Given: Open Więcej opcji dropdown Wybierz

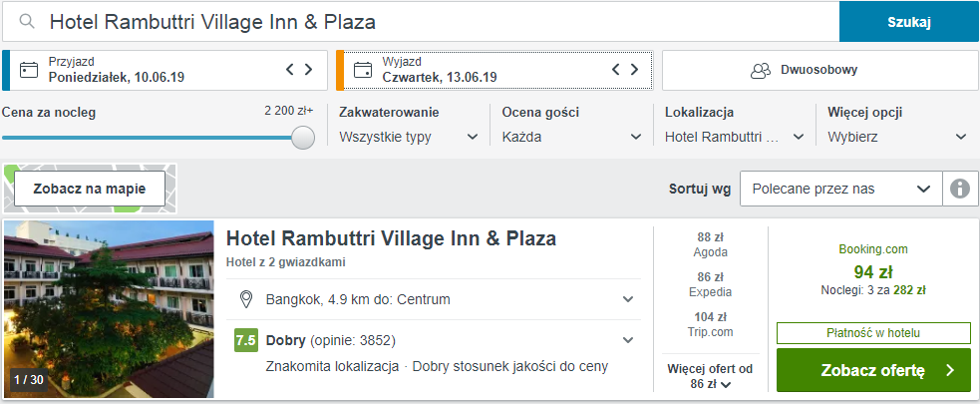Looking at the screenshot, I should 897,137.
